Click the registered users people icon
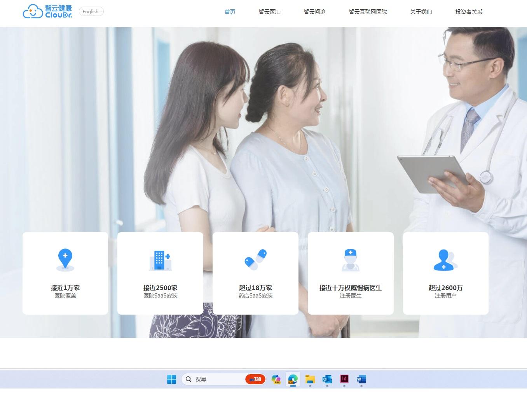The height and width of the screenshot is (420, 527). tap(445, 260)
